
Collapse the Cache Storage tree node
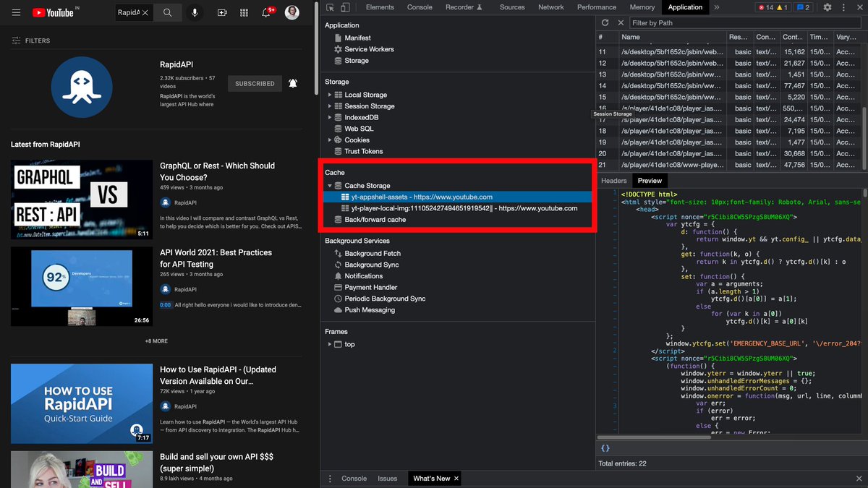(x=330, y=186)
